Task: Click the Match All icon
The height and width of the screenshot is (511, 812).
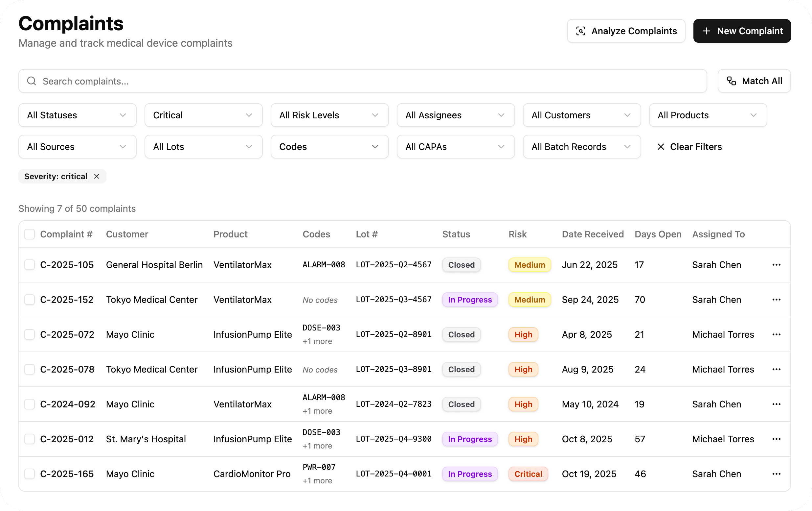Action: (731, 81)
